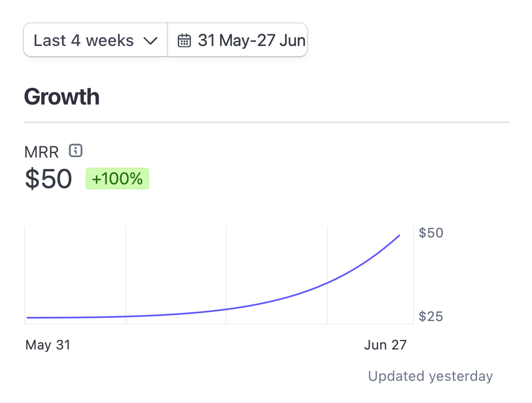Open the 31 May-27 Jun date range
Image resolution: width=532 pixels, height=403 pixels.
[238, 40]
